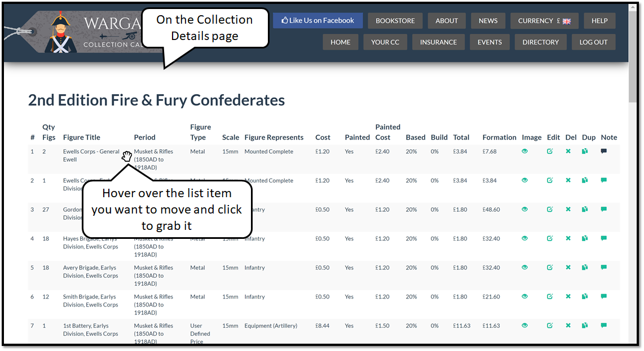The height and width of the screenshot is (351, 644).
Task: Edit Avery Brigade row entry
Action: point(549,267)
